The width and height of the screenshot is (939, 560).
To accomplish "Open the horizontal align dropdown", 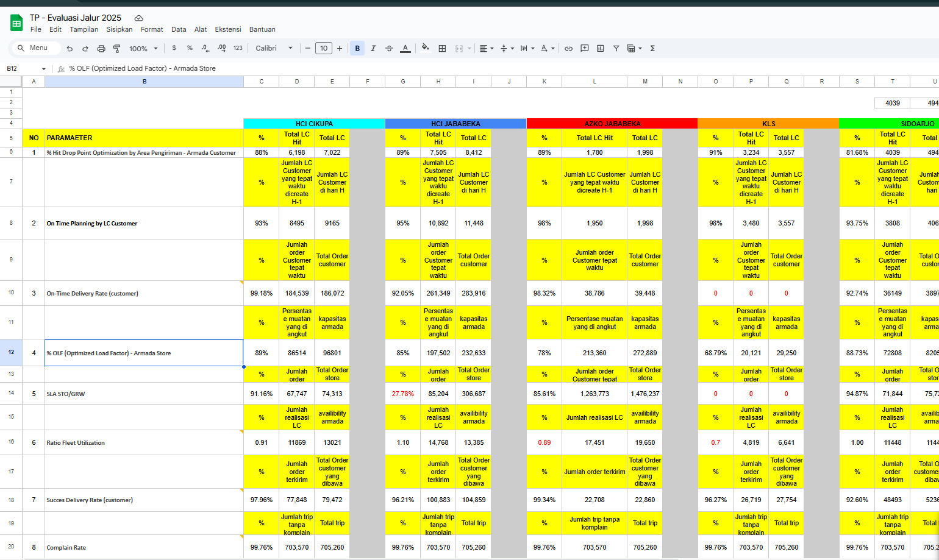I will click(485, 48).
